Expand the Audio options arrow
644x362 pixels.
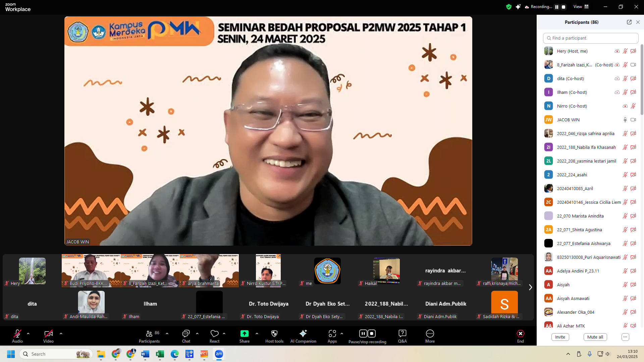pos(28,334)
